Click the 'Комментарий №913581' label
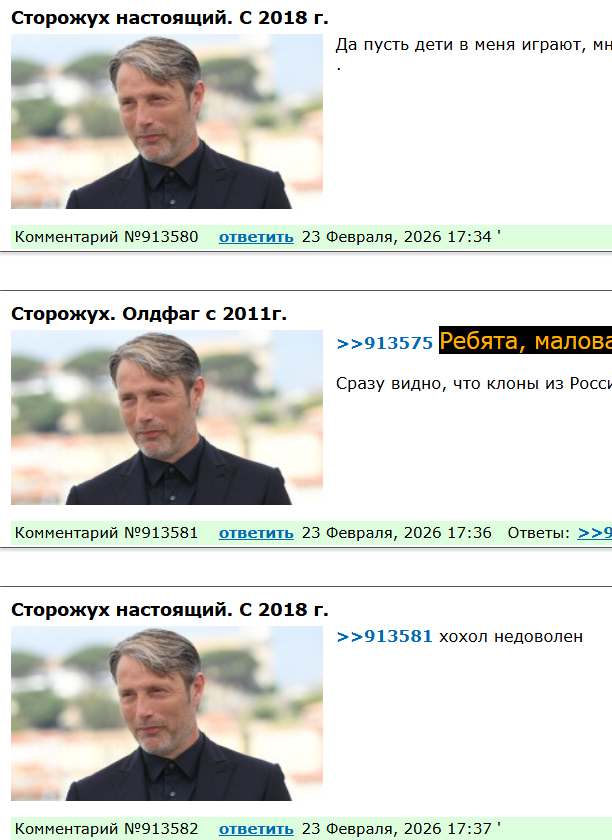612x840 pixels. tap(106, 533)
